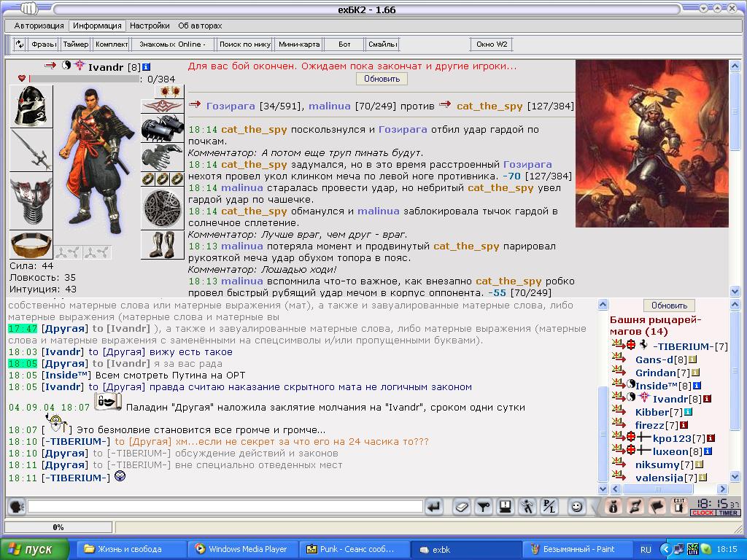Image resolution: width=747 pixels, height=560 pixels.
Task: Click luxeon name in player list
Action: 671,451
